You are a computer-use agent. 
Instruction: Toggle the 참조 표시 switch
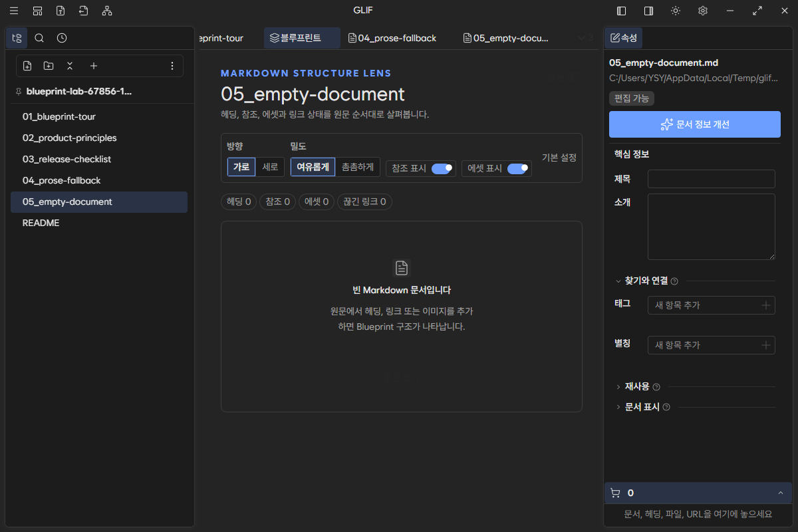pyautogui.click(x=442, y=168)
